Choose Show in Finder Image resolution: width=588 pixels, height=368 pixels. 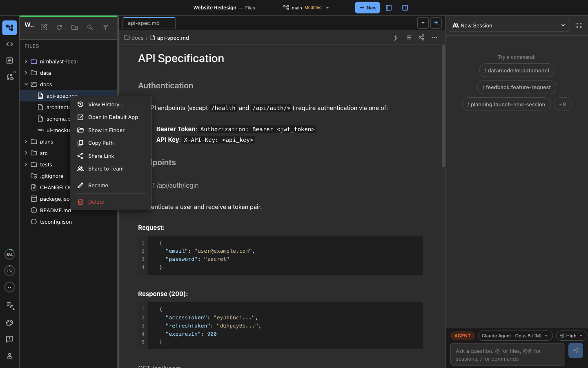111,130
